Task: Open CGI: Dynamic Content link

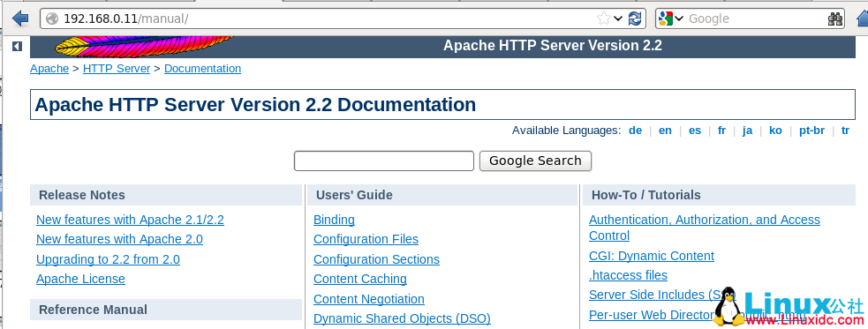Action: pos(652,256)
